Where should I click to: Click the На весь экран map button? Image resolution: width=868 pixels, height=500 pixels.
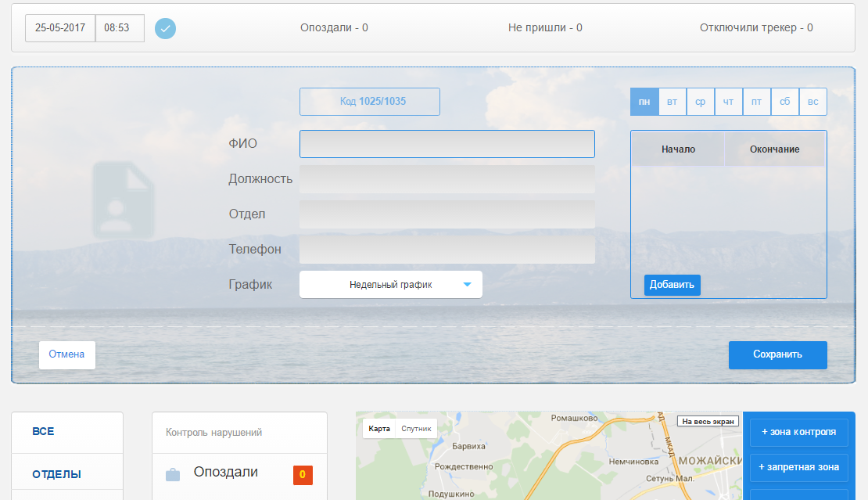[x=707, y=422]
